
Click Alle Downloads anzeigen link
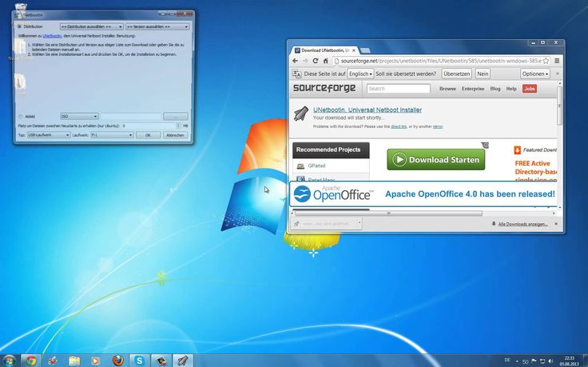[x=522, y=224]
